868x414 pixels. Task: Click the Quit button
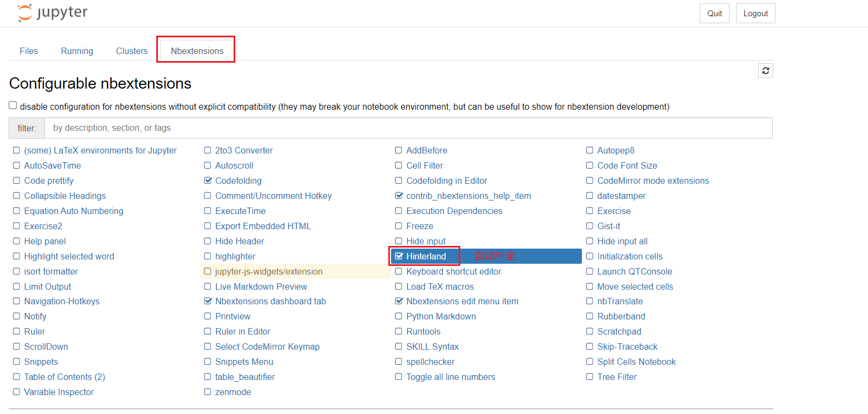(714, 14)
